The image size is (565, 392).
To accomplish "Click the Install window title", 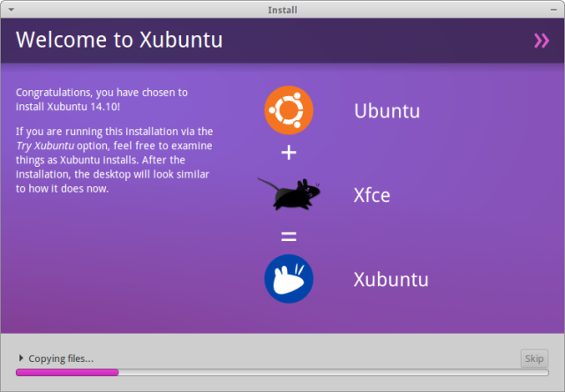I will 282,10.
